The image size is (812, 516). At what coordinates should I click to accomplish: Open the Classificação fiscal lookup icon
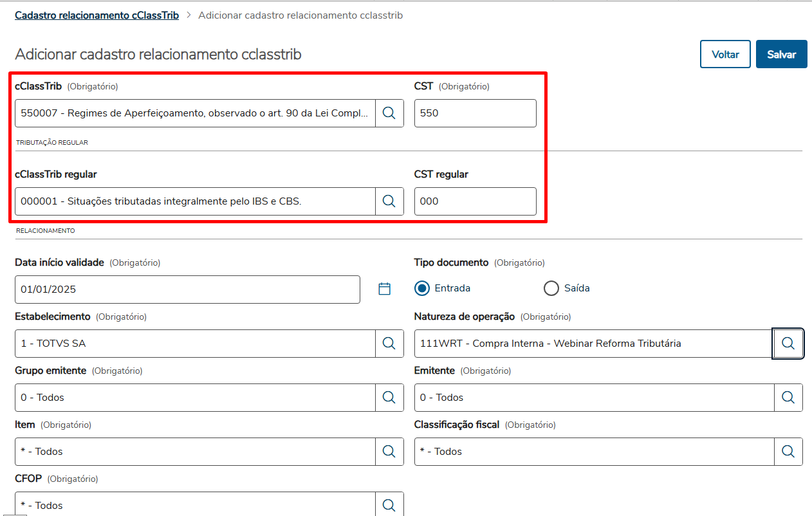click(x=788, y=452)
